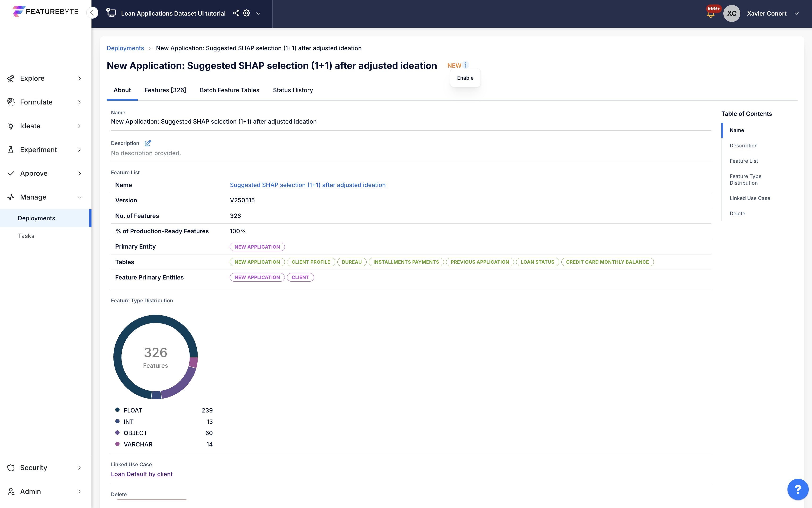Viewport: 812px width, 508px height.
Task: Collapse sidebar with left arrow button
Action: 92,13
